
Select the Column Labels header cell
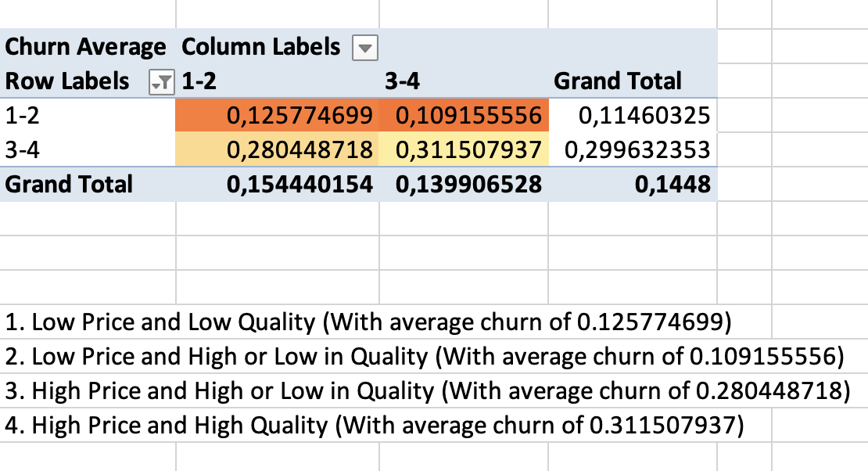click(x=279, y=46)
